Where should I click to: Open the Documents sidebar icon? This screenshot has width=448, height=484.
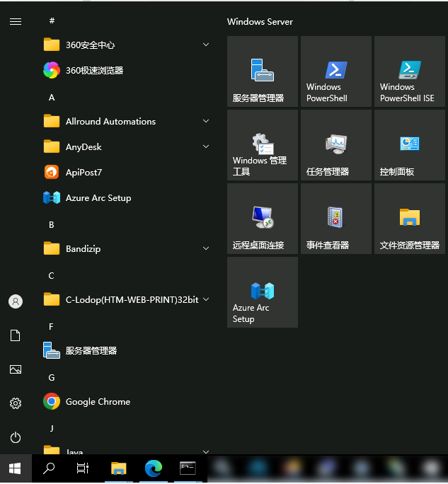[x=16, y=335]
